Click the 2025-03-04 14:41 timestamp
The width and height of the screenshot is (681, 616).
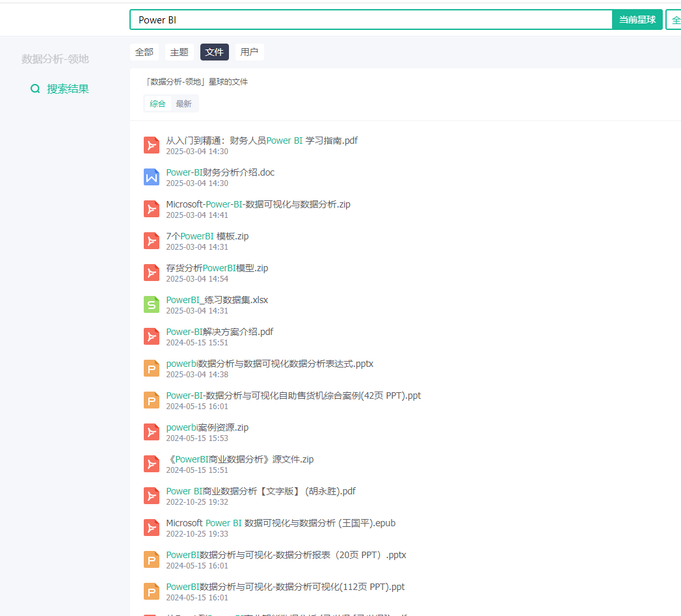pyautogui.click(x=197, y=215)
